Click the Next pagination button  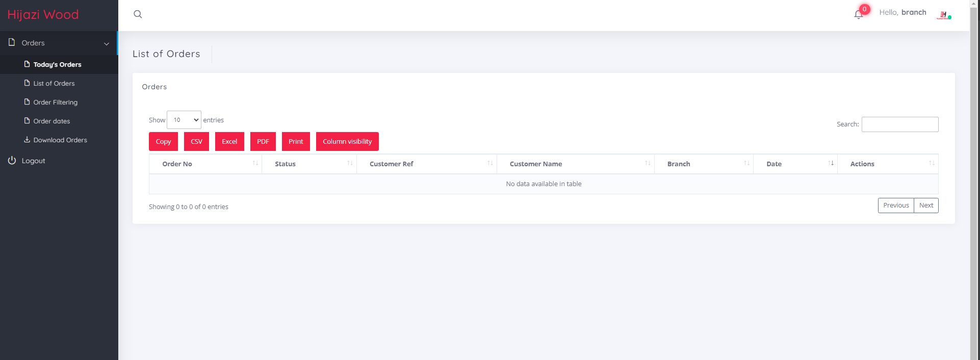(x=926, y=205)
